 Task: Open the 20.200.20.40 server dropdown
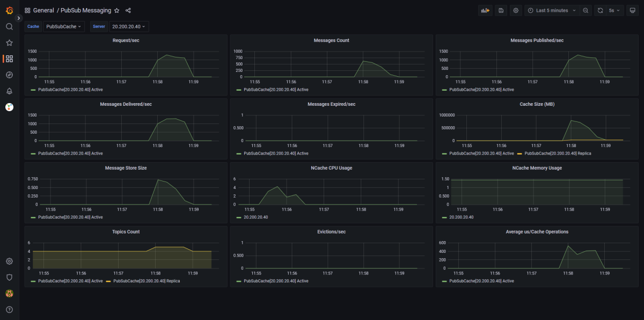click(129, 26)
